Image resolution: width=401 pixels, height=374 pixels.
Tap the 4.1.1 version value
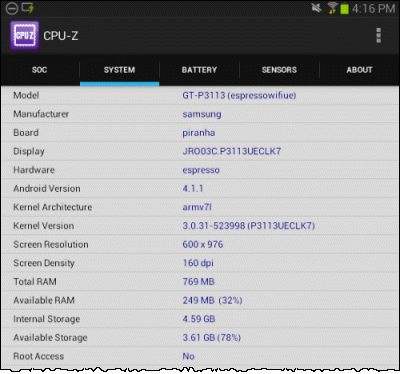(x=193, y=189)
